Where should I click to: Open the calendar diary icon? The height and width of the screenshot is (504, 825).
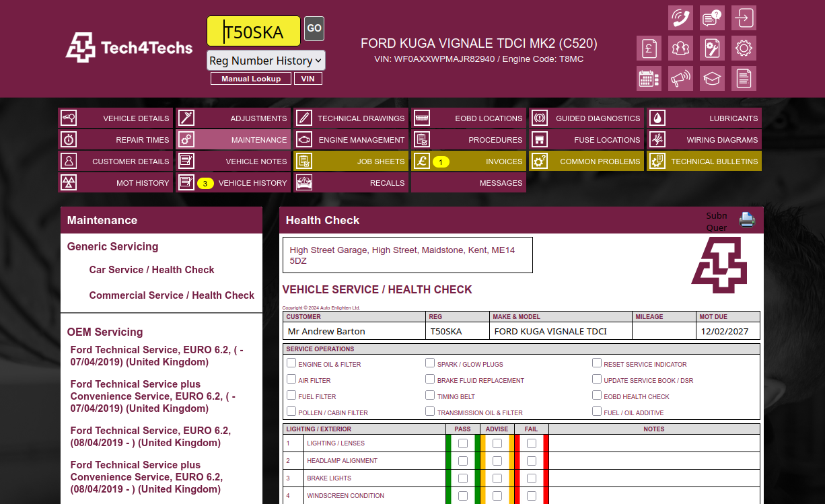click(x=649, y=78)
